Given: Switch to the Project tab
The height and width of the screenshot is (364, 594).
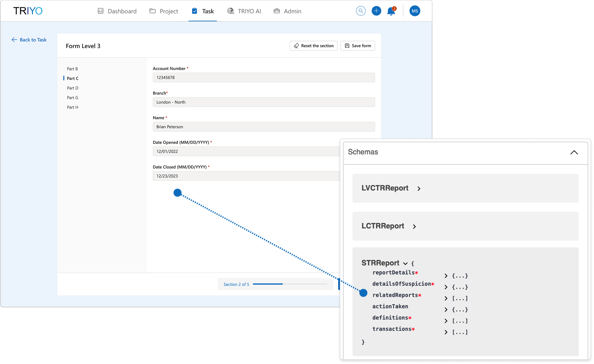Looking at the screenshot, I should [164, 11].
